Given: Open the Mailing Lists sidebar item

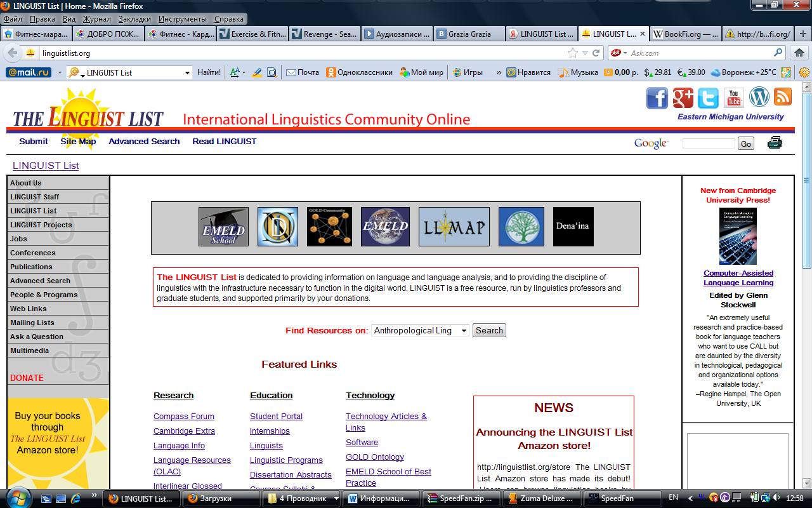Looking at the screenshot, I should click(x=58, y=323).
